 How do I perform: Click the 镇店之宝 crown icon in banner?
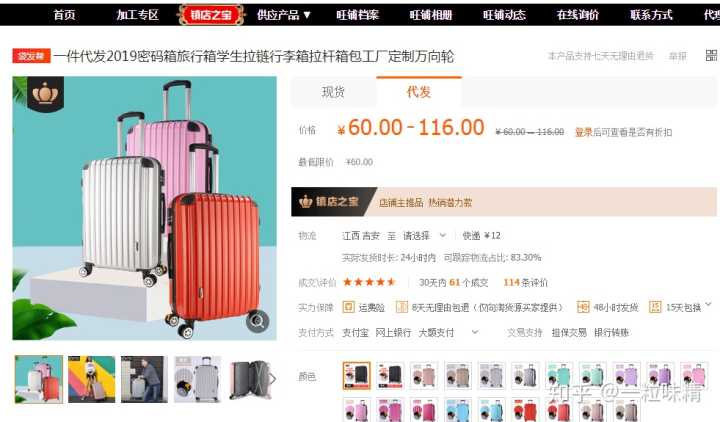click(305, 202)
